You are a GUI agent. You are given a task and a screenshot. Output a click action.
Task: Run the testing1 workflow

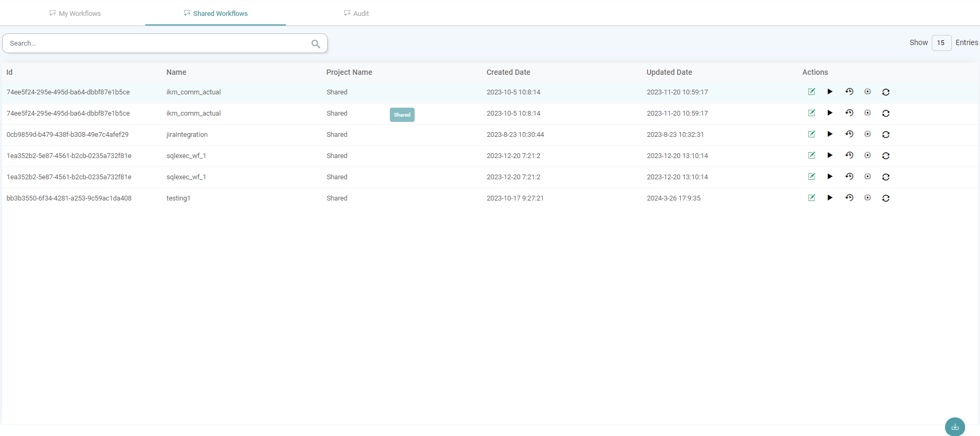coord(830,198)
